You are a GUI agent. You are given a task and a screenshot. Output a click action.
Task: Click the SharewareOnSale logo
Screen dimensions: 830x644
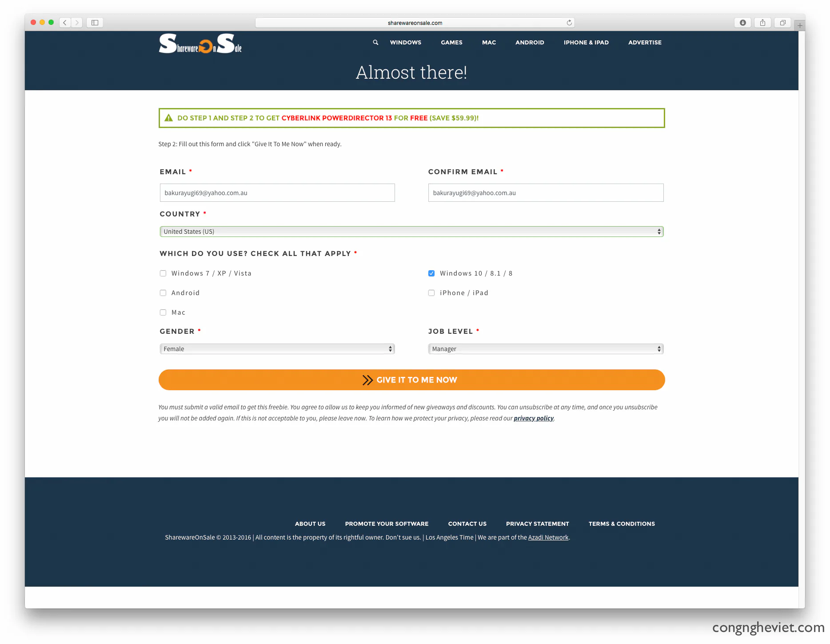coord(200,44)
